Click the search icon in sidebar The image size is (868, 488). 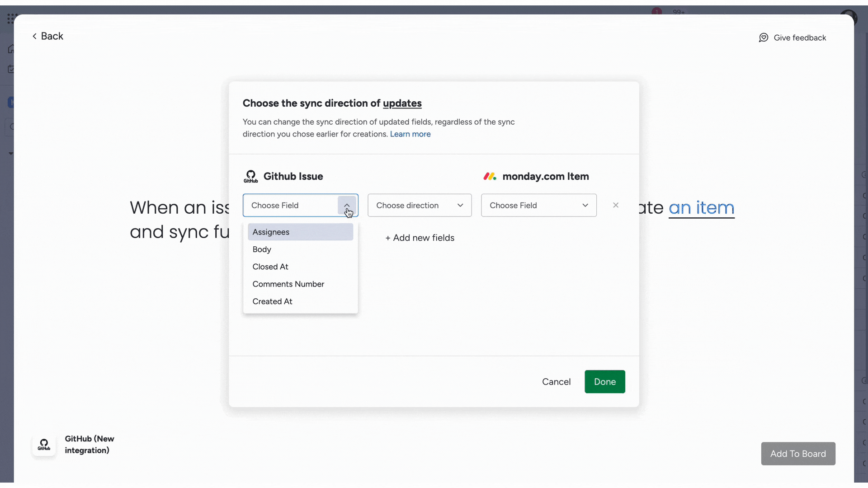[11, 127]
